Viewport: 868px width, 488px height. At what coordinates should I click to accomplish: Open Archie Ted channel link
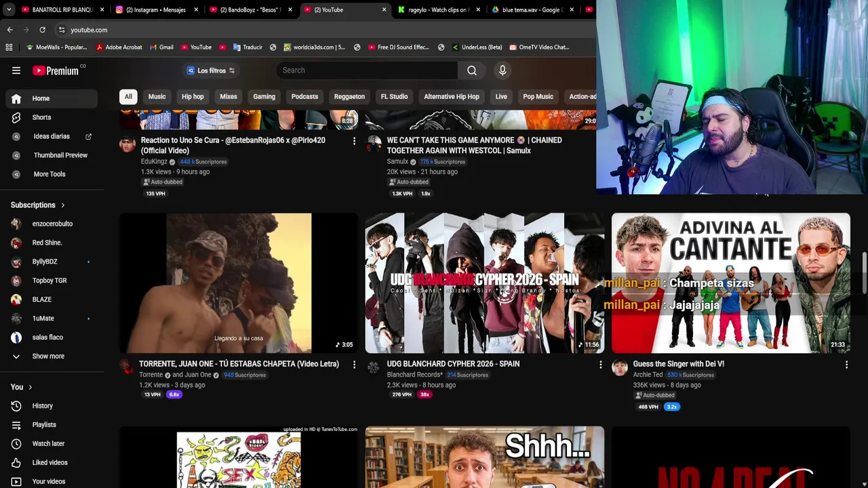coord(648,375)
